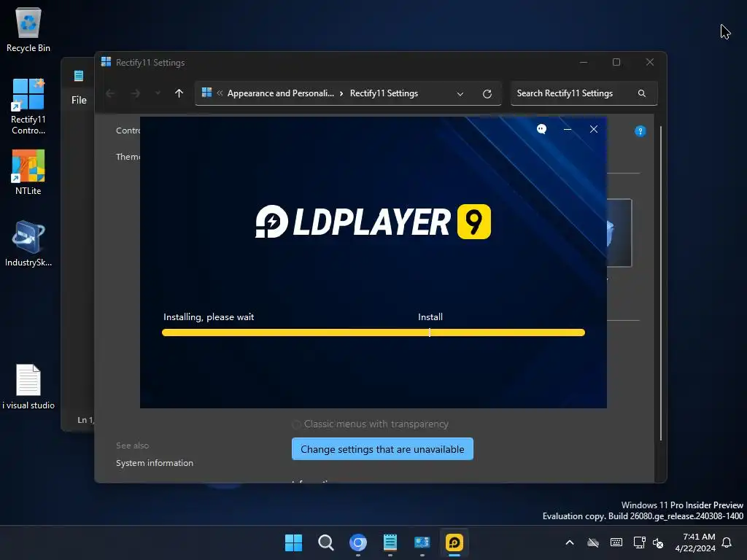Select the NTLite desktop shortcut
Viewport: 747px width, 560px height.
tap(28, 172)
